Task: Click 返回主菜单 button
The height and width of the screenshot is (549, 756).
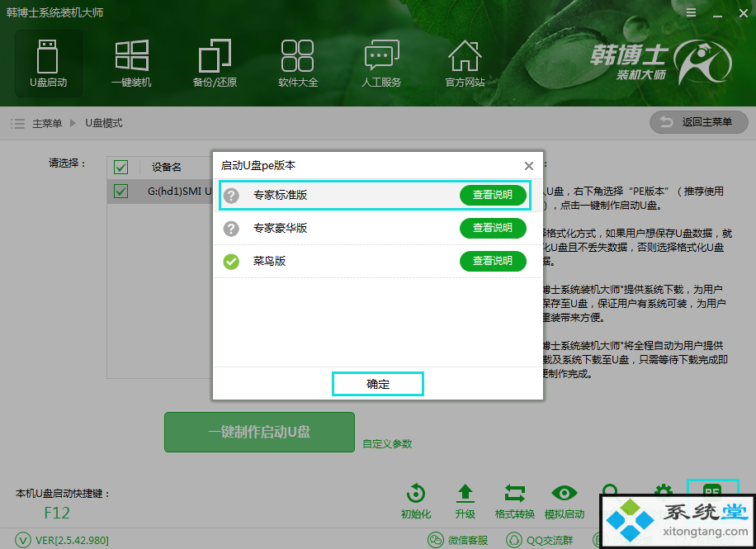Action: pyautogui.click(x=698, y=122)
